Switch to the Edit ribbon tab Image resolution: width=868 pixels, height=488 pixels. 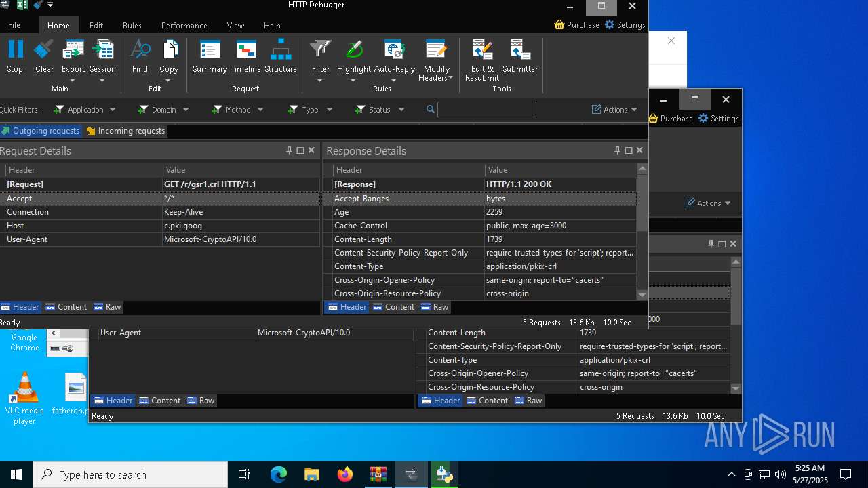coord(96,26)
